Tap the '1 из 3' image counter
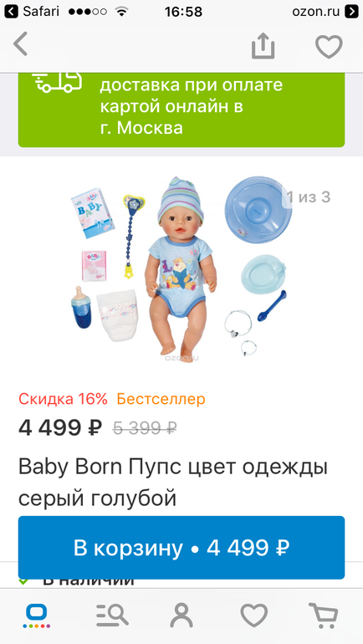Viewport: 363px width, 644px height. [x=309, y=197]
